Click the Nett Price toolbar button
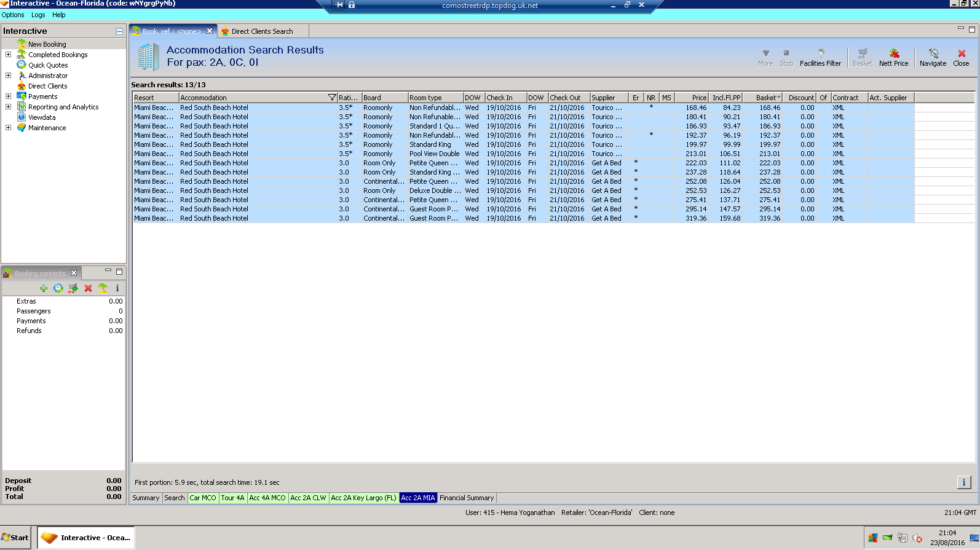The height and width of the screenshot is (550, 980). pyautogui.click(x=893, y=57)
